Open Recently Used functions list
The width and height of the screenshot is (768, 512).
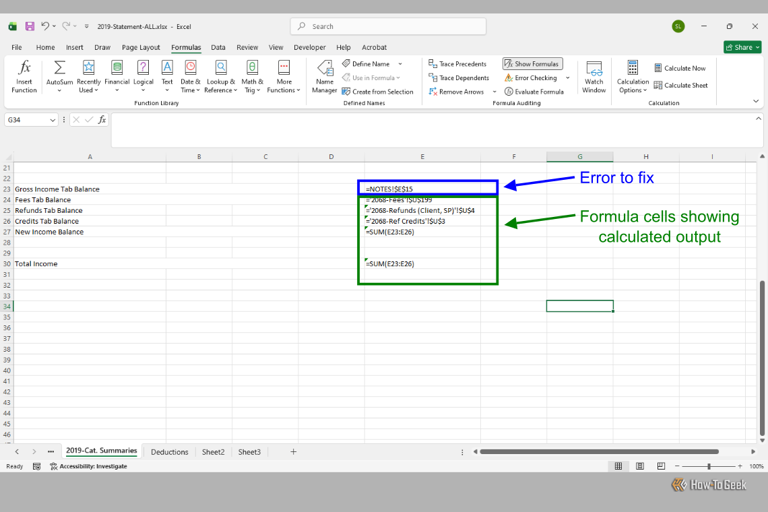(x=88, y=76)
